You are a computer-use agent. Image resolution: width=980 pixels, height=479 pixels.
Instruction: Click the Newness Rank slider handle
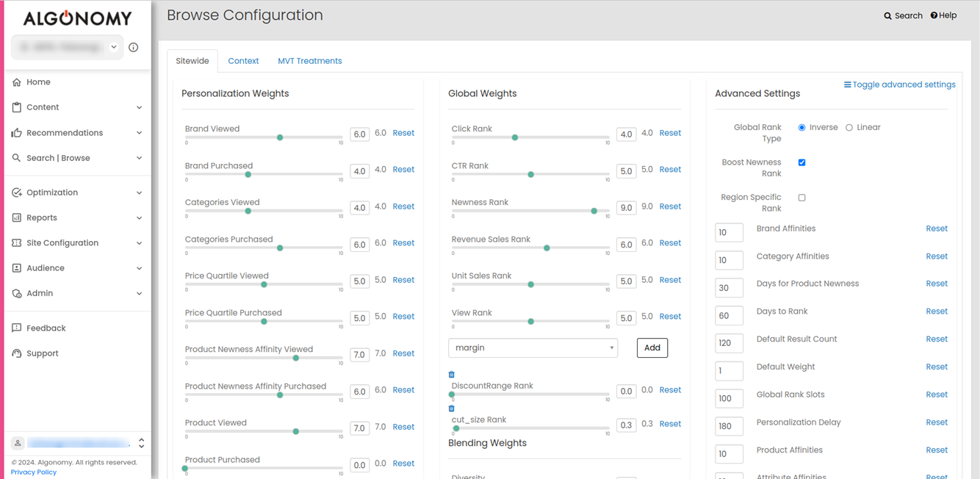click(x=594, y=211)
